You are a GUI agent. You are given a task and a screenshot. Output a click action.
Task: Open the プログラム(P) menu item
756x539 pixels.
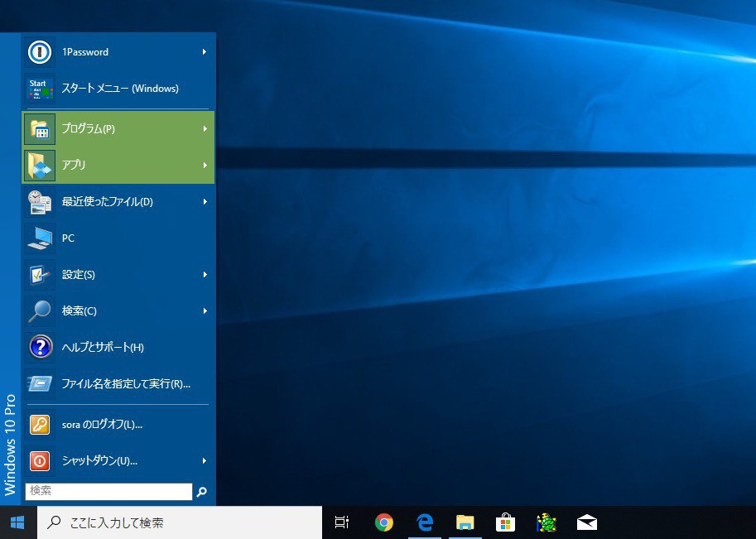click(x=118, y=128)
